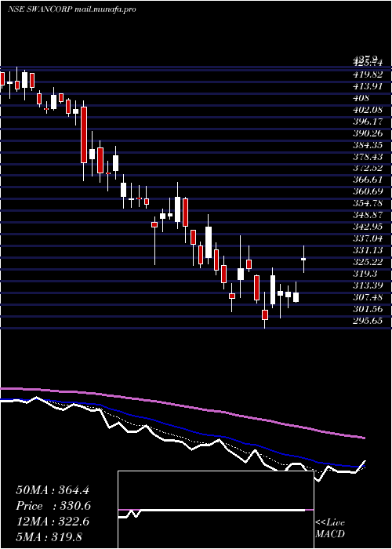The width and height of the screenshot is (392, 549).
Task: Click the 307.48 price axis label
Action: pos(368,297)
